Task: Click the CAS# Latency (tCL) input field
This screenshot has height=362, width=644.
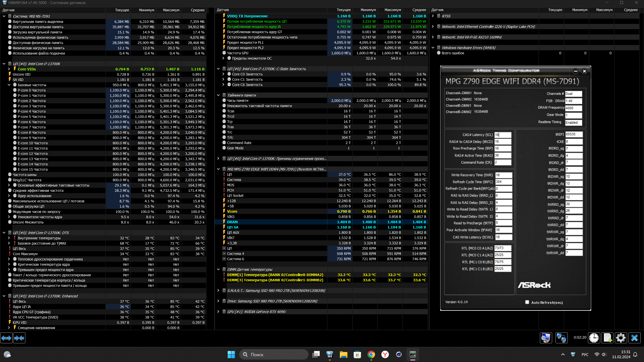Action: pos(503,135)
